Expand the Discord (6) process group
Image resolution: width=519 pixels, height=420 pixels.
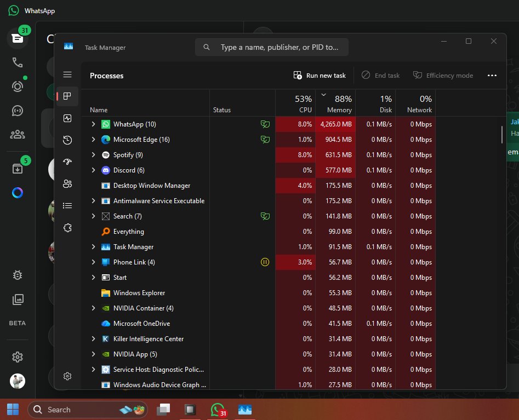click(x=93, y=170)
